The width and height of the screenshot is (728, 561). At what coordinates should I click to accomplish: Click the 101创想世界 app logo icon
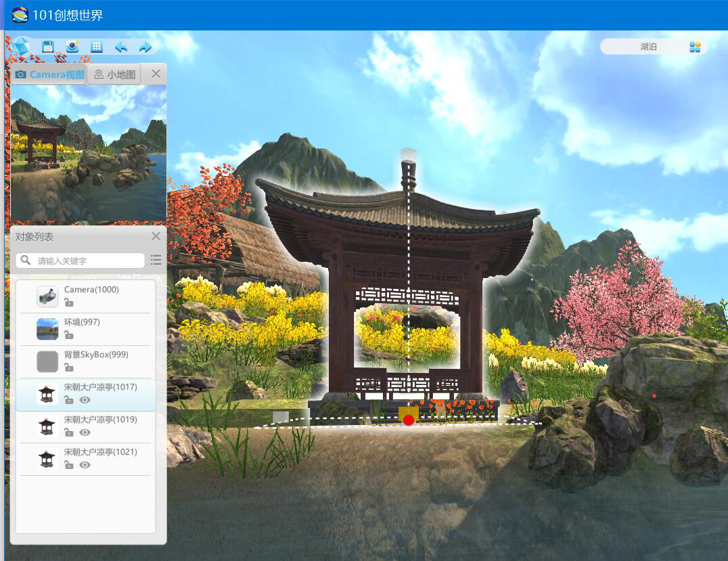tap(20, 15)
